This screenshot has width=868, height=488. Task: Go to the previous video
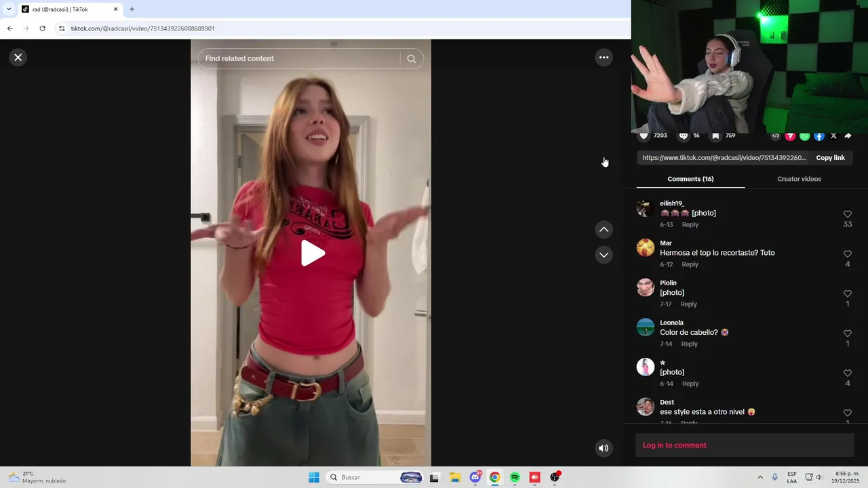(x=604, y=230)
